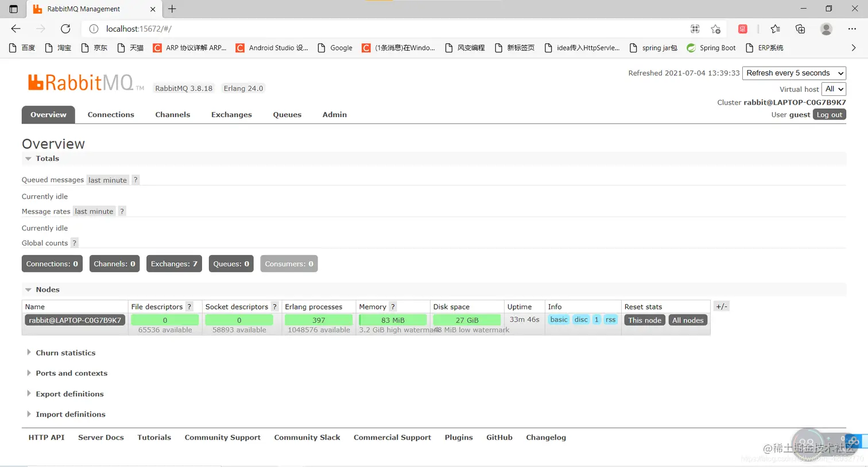Open help for Queued messages
This screenshot has width=868, height=467.
[135, 180]
